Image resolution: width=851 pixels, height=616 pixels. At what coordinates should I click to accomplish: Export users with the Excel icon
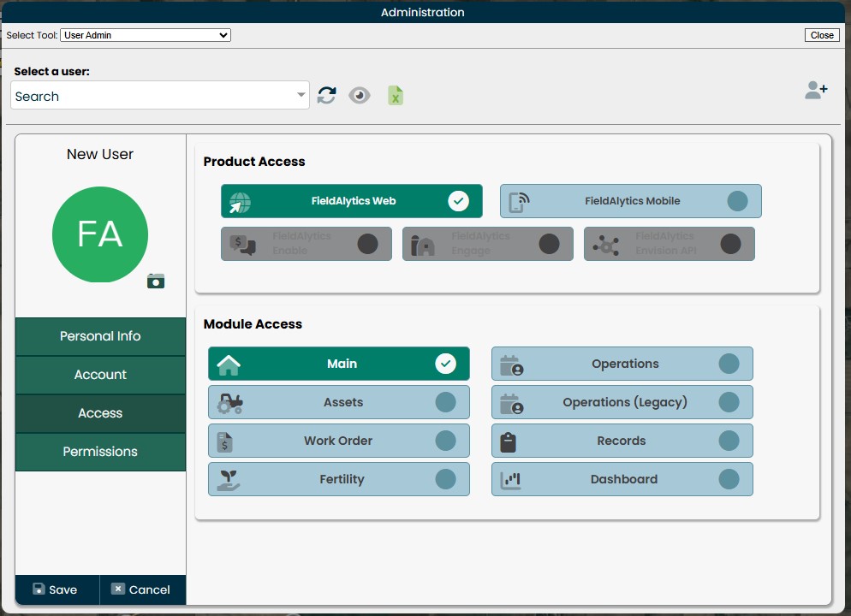396,96
